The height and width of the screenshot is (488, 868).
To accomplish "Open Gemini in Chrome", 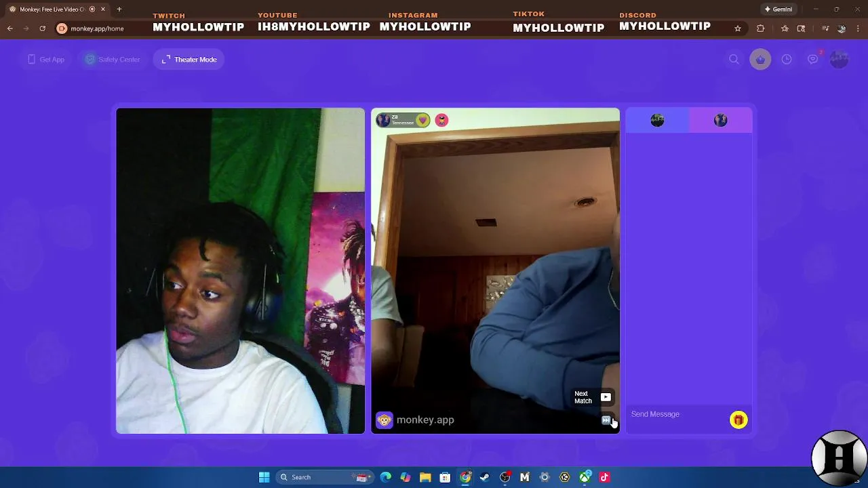I will 778,9.
